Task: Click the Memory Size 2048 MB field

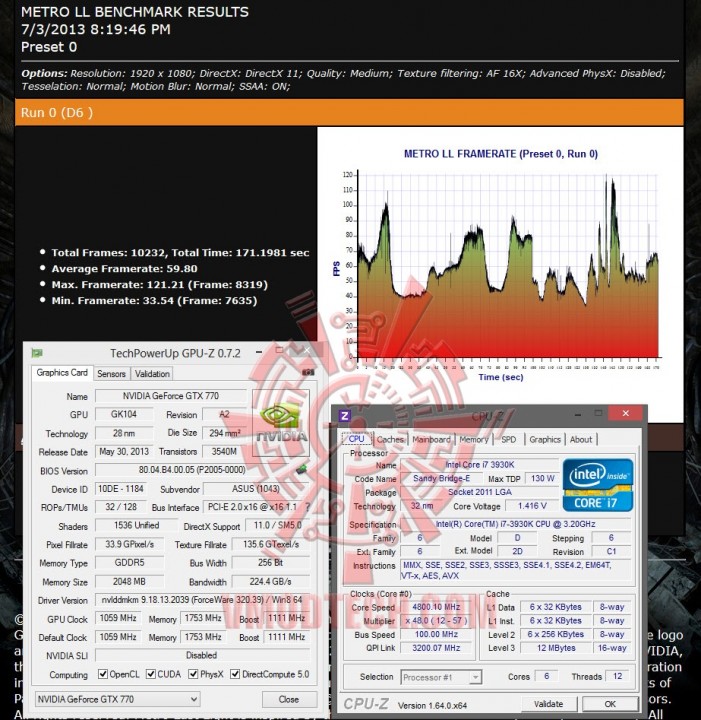Action: 129,581
